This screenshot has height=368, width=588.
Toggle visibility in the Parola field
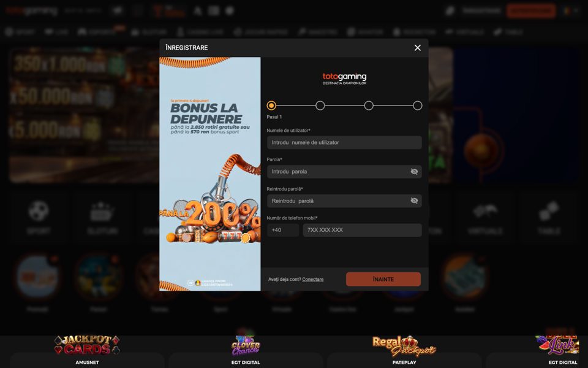pyautogui.click(x=414, y=172)
